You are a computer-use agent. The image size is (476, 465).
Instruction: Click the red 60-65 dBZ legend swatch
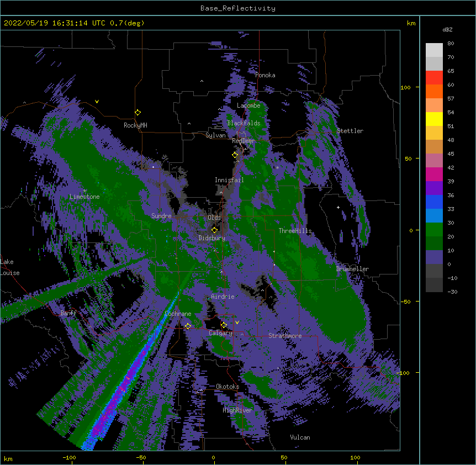tap(434, 78)
